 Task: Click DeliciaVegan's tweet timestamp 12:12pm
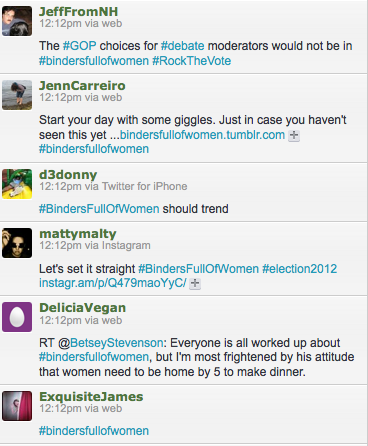60,320
